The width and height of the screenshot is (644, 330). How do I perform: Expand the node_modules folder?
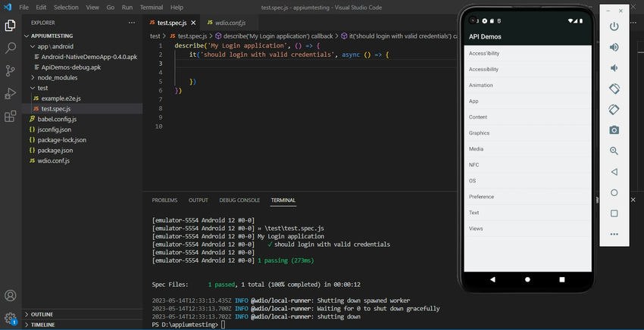pos(57,77)
